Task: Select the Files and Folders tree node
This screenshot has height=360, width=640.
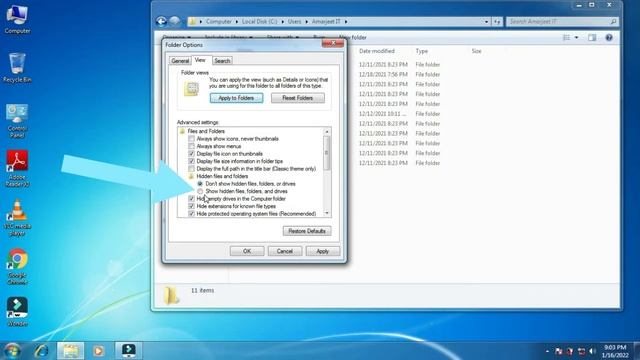Action: click(x=206, y=131)
